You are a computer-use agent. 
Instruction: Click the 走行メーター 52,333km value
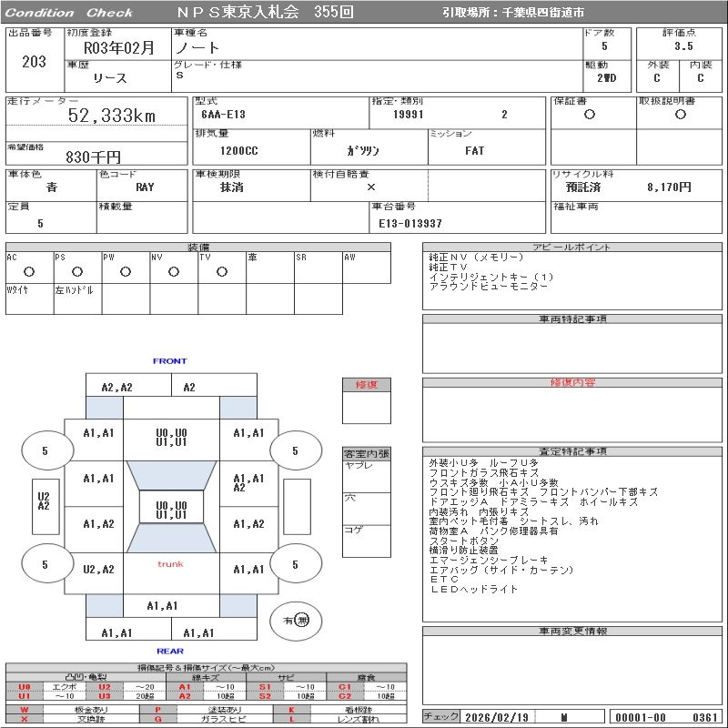click(x=112, y=116)
